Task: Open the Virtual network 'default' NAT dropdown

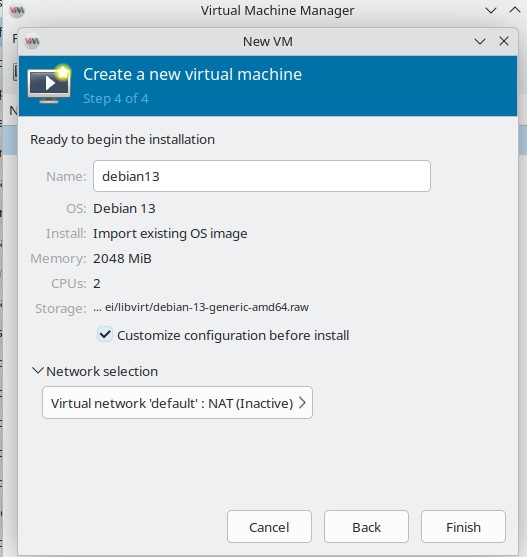Action: 177,402
